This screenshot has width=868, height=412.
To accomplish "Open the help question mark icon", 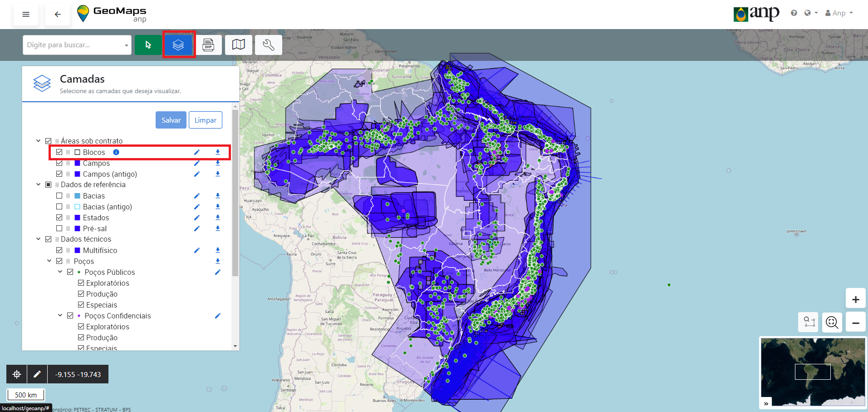I will pyautogui.click(x=794, y=13).
